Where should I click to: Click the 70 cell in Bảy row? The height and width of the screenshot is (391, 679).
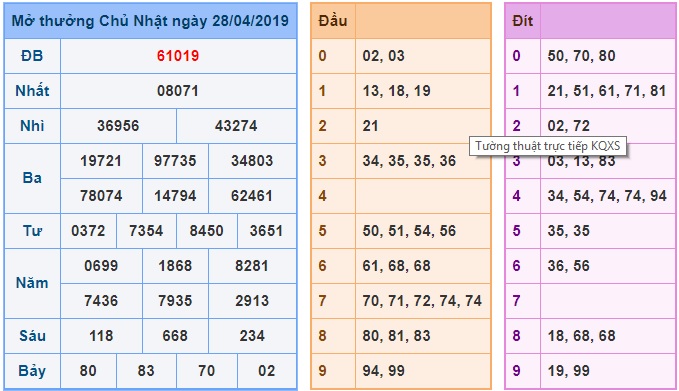pos(207,371)
